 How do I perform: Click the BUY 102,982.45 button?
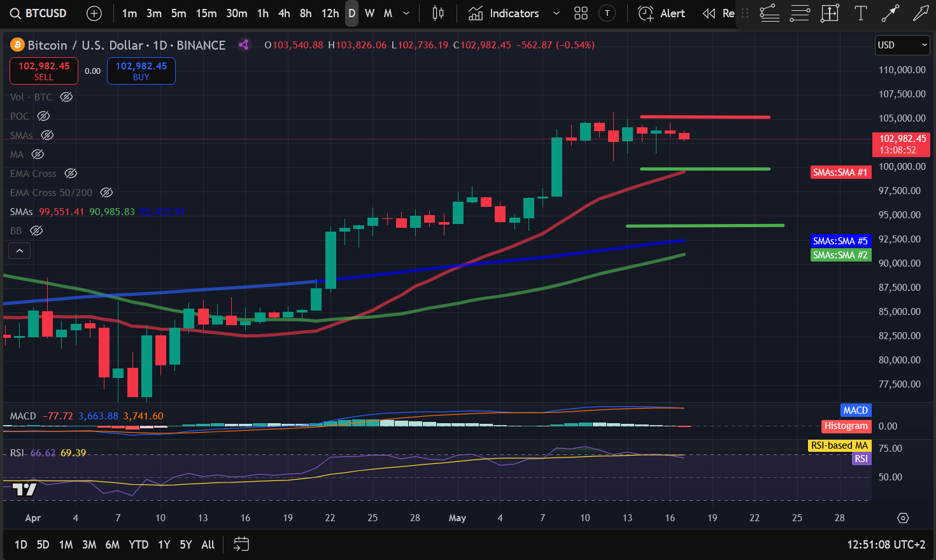tap(141, 71)
